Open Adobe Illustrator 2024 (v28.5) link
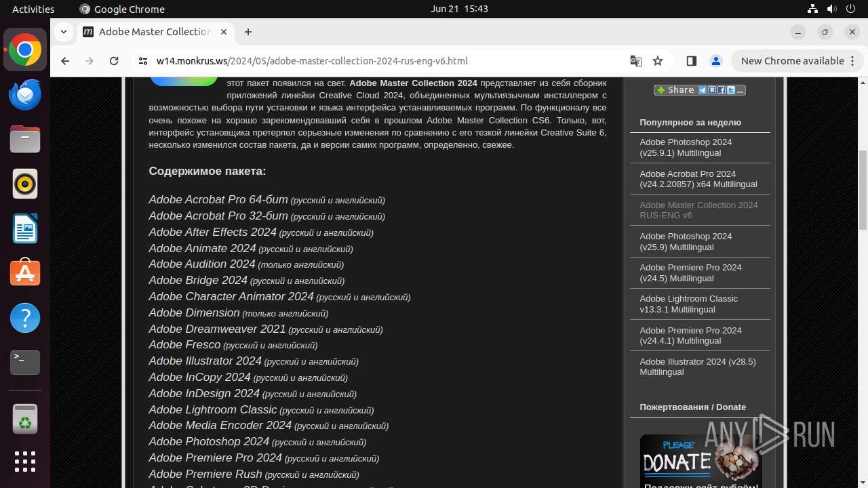 (697, 367)
